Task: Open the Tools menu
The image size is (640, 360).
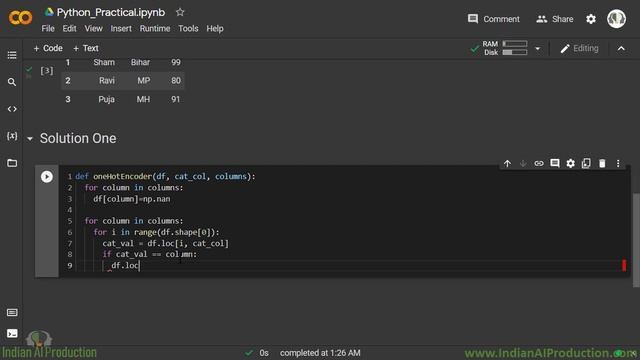Action: click(188, 29)
